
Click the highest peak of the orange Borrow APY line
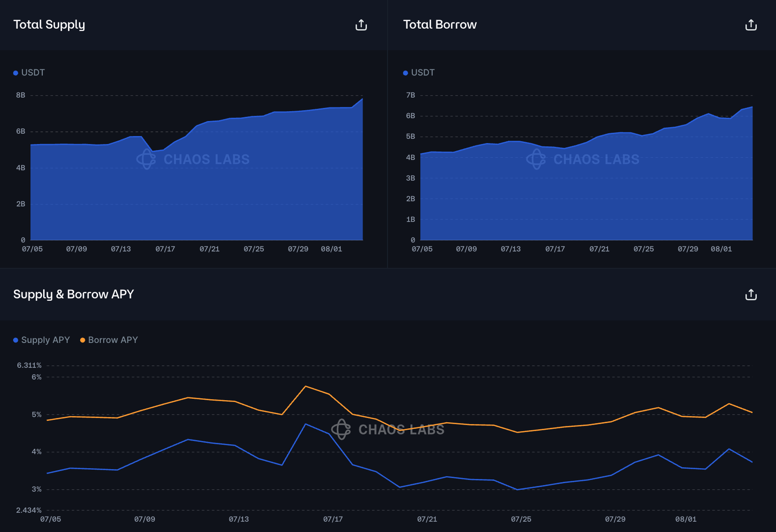click(x=305, y=386)
